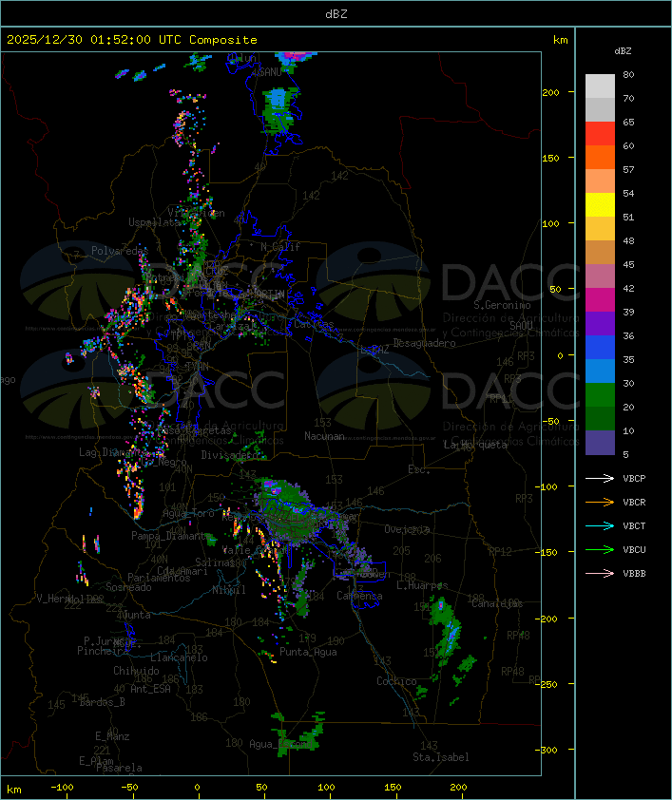Click the L.Huarpes place label
The image size is (672, 800).
click(x=422, y=585)
